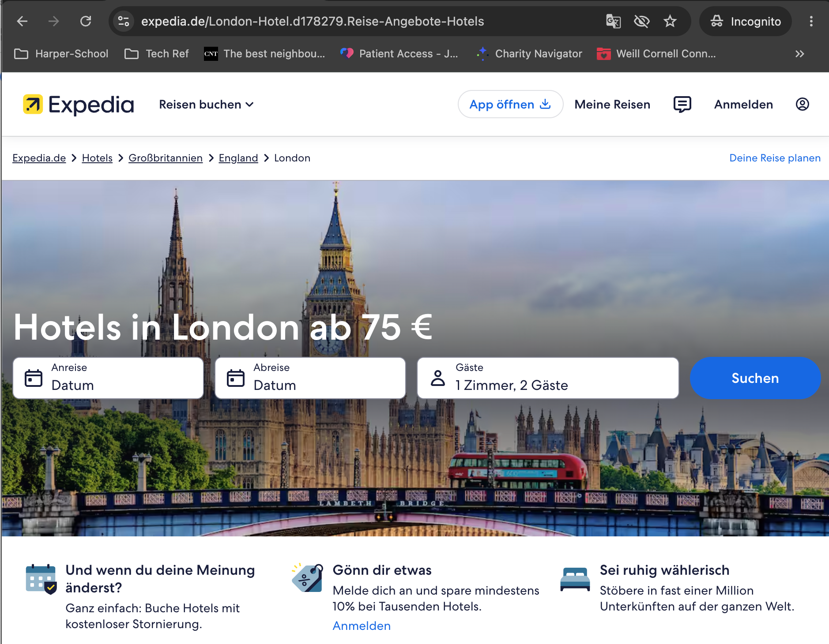Click the URL in the address bar

point(313,21)
